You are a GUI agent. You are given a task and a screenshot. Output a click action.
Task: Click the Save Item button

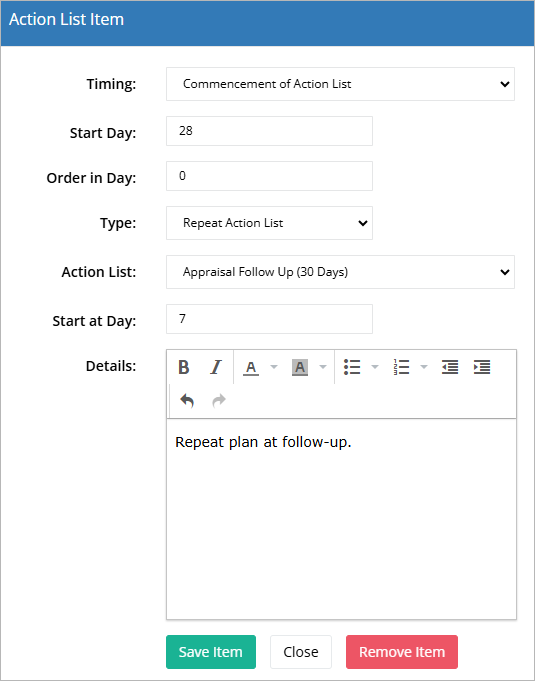tap(211, 652)
